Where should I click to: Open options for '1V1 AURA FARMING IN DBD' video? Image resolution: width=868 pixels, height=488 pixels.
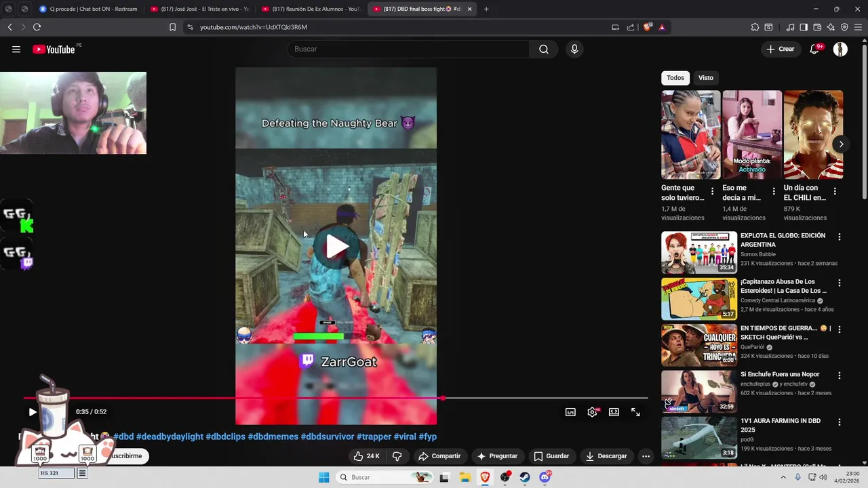pos(840,422)
